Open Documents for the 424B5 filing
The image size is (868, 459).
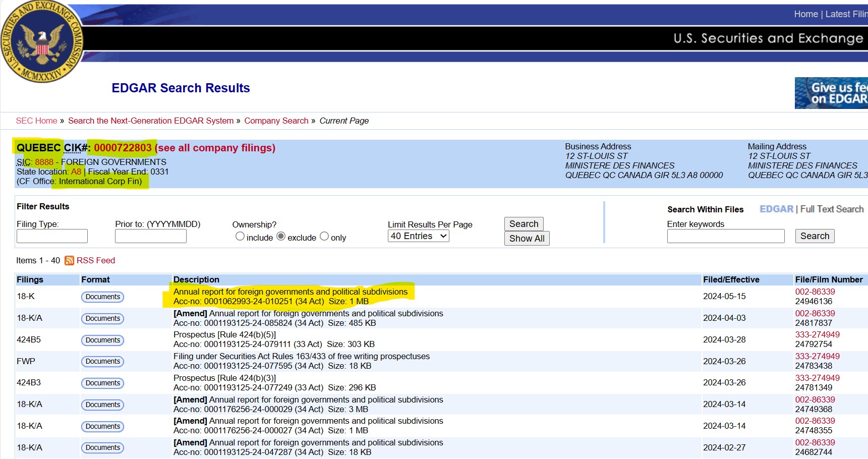[103, 340]
